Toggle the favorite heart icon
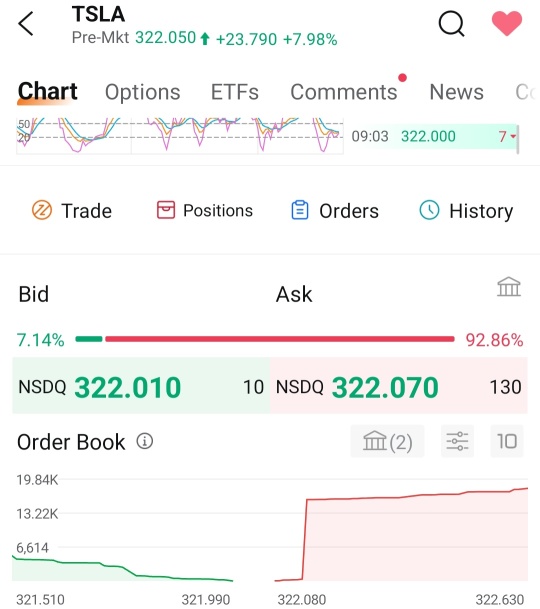 (507, 23)
